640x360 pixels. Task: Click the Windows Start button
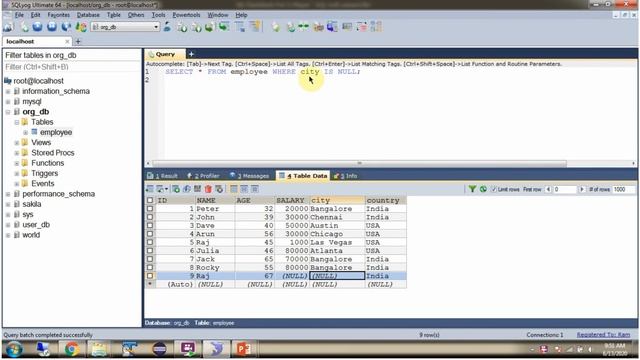[14, 349]
